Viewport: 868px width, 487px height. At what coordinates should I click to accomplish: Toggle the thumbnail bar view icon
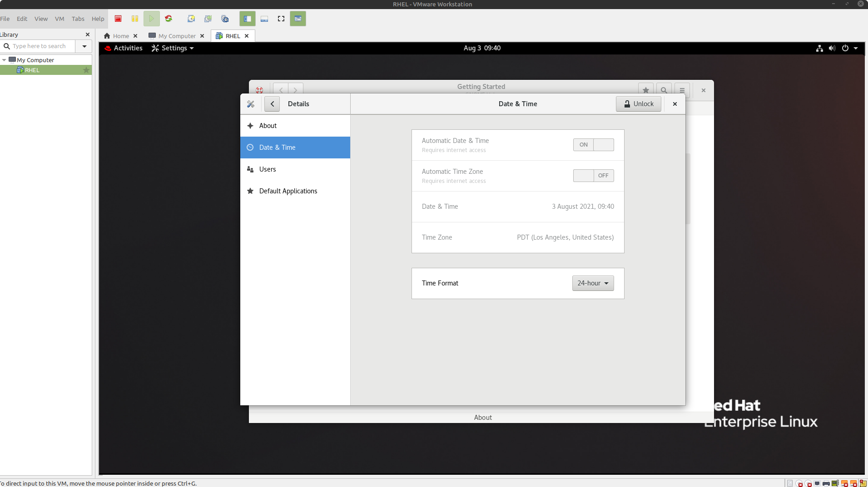(264, 19)
